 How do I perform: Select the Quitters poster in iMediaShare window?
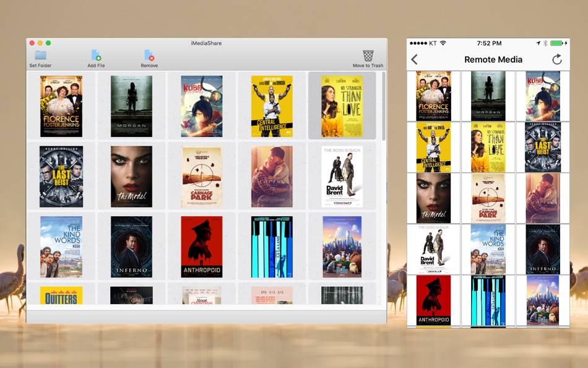[x=61, y=295]
